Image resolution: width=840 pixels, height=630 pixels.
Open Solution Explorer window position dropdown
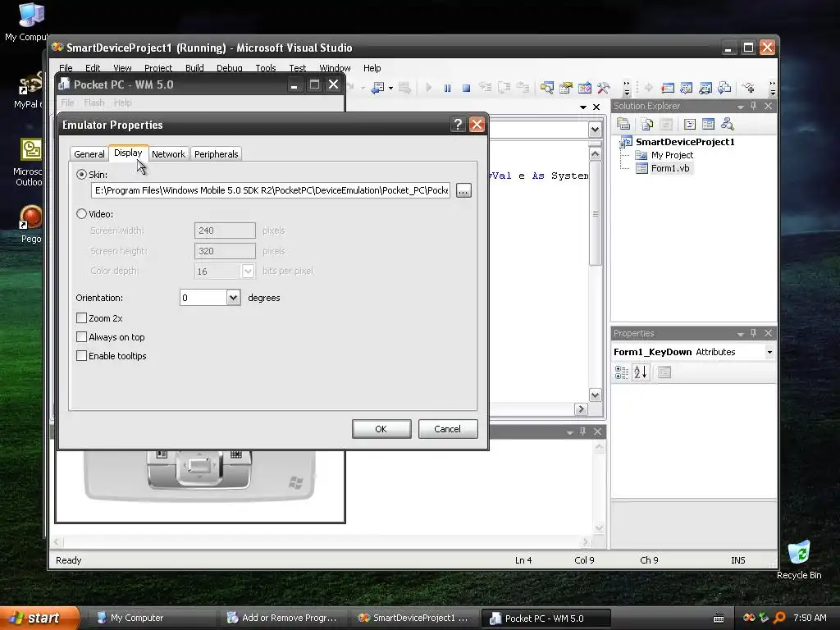tap(741, 107)
